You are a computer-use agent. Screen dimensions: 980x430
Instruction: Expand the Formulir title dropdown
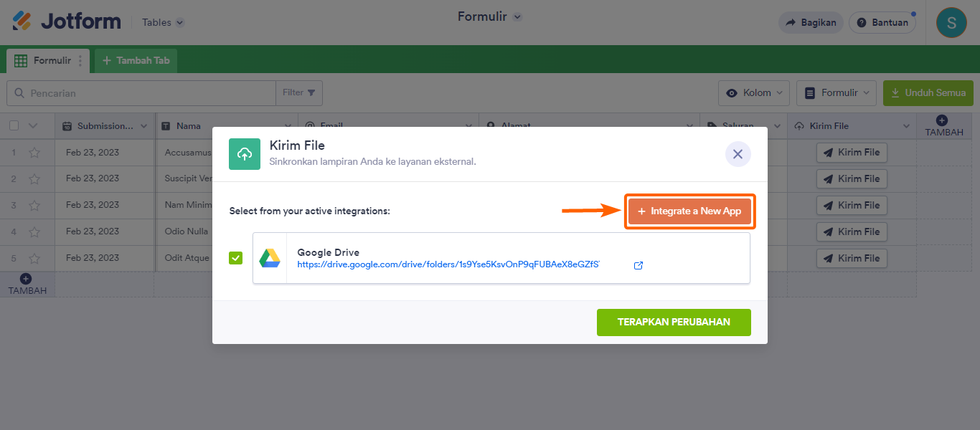coord(517,16)
